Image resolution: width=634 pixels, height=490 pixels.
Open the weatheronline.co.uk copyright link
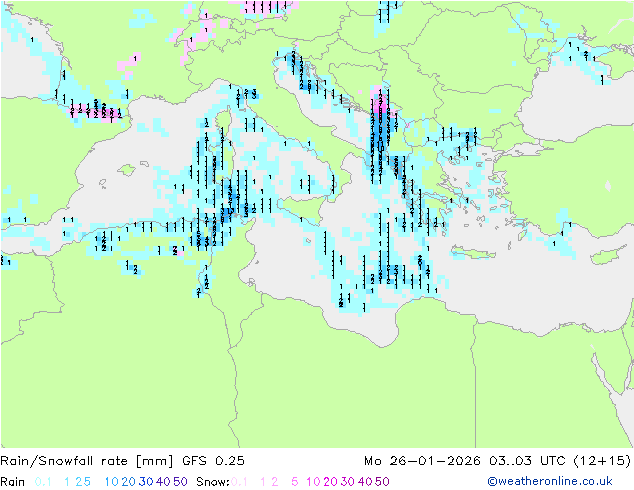click(550, 482)
